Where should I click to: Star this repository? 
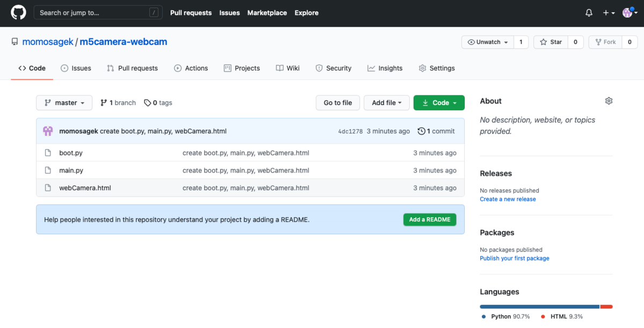[x=551, y=42]
